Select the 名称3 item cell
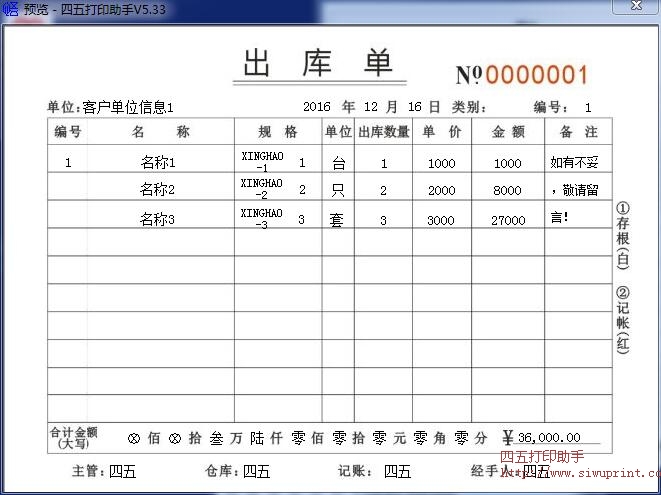Image resolution: width=661 pixels, height=495 pixels. [158, 220]
